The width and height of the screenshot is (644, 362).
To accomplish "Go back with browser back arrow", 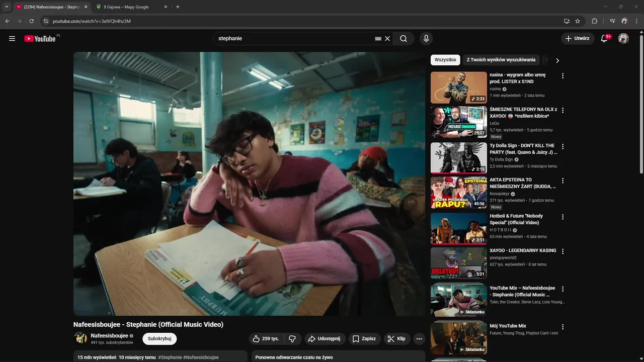I will click(7, 21).
